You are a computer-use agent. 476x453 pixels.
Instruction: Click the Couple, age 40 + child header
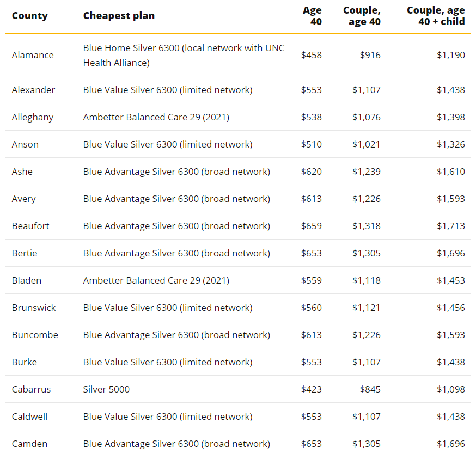point(436,16)
